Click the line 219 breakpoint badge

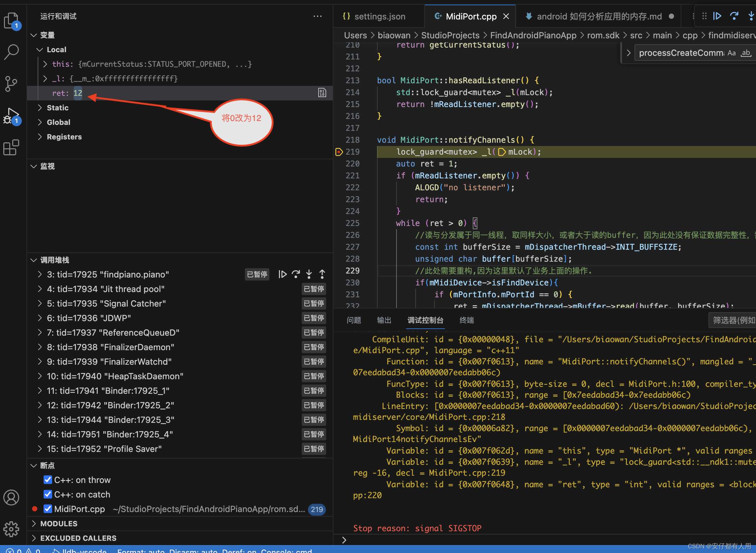click(317, 509)
